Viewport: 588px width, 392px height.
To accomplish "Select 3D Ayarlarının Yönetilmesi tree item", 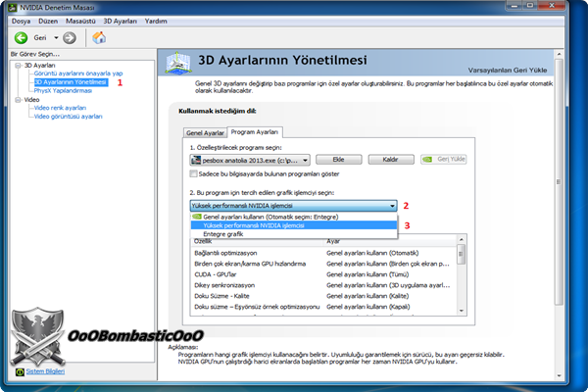I will tap(71, 81).
